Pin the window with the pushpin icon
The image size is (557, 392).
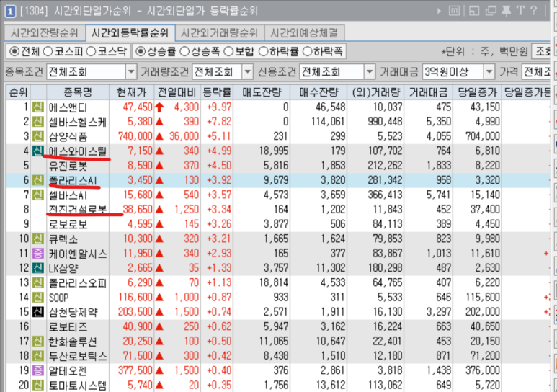click(507, 11)
